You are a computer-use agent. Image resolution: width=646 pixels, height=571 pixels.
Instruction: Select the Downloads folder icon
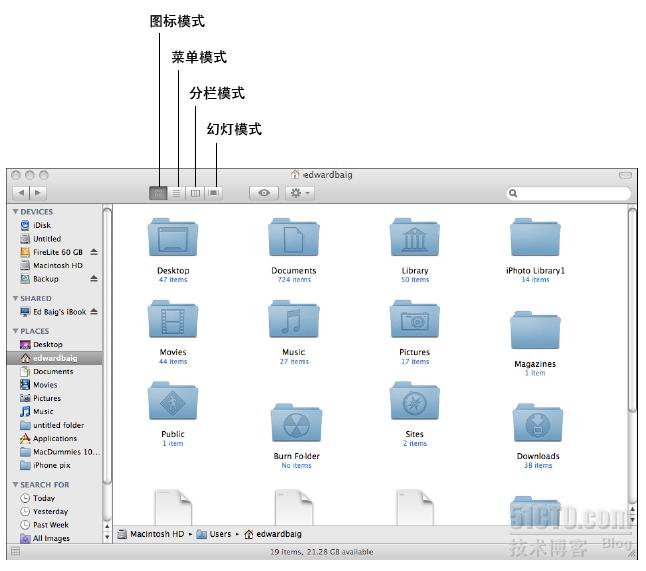[538, 423]
